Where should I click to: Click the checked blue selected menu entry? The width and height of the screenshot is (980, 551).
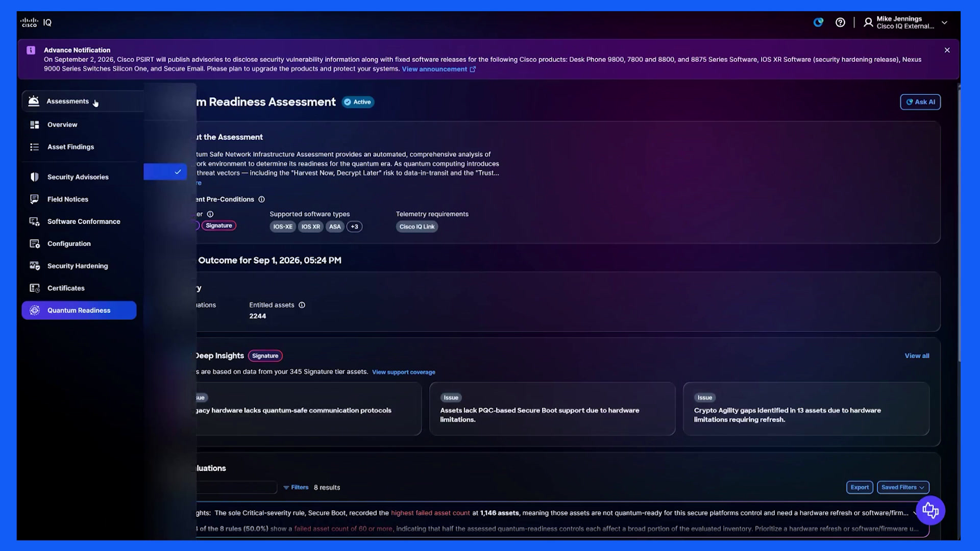pyautogui.click(x=165, y=172)
